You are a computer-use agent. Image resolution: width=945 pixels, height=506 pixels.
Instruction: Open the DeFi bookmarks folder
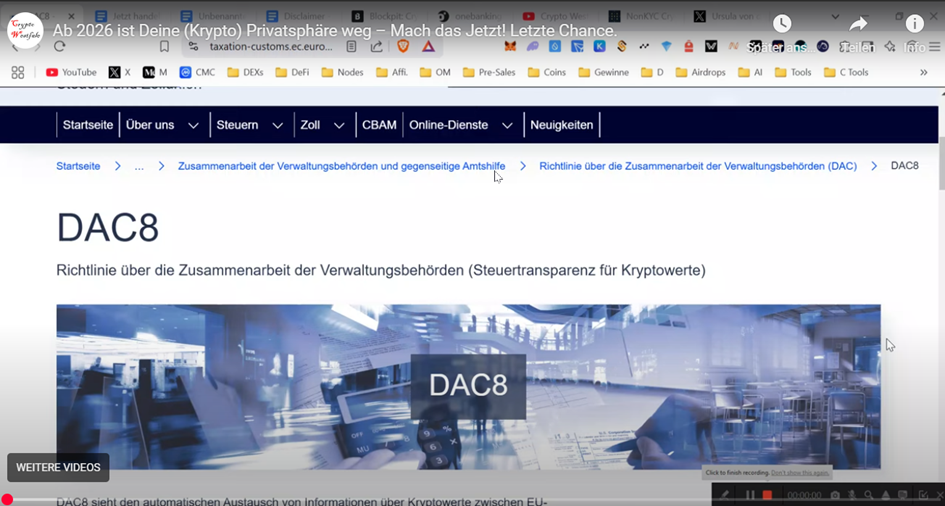coord(292,72)
